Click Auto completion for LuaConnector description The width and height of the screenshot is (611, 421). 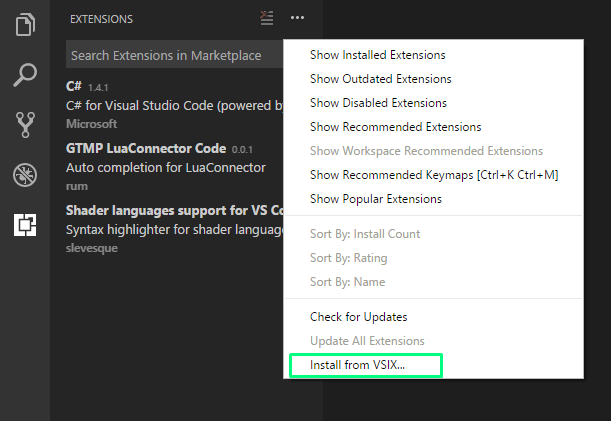coord(166,168)
